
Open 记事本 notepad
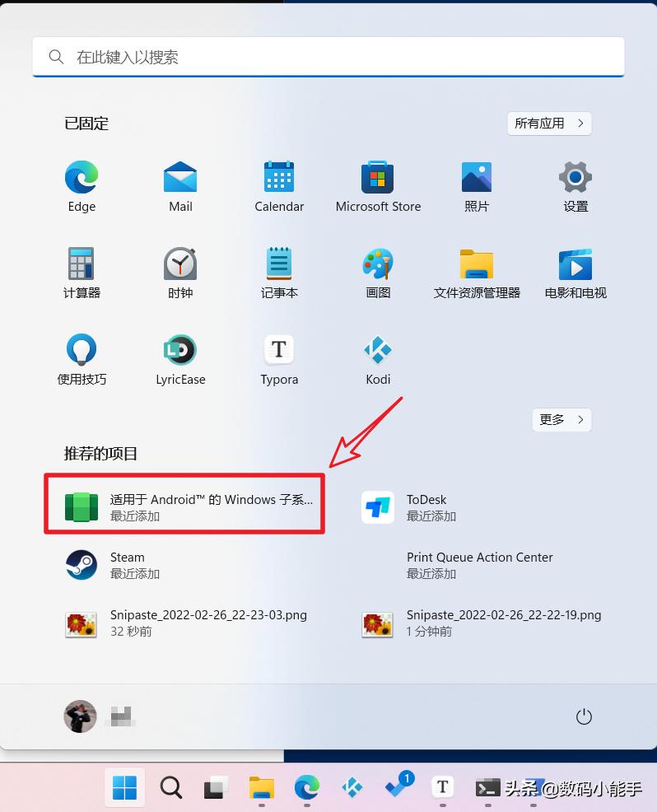[279, 273]
